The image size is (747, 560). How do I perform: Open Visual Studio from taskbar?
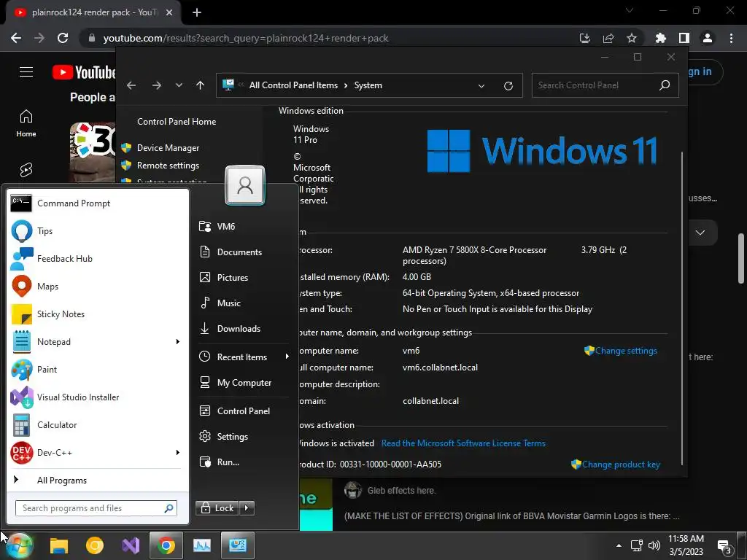[131, 545]
